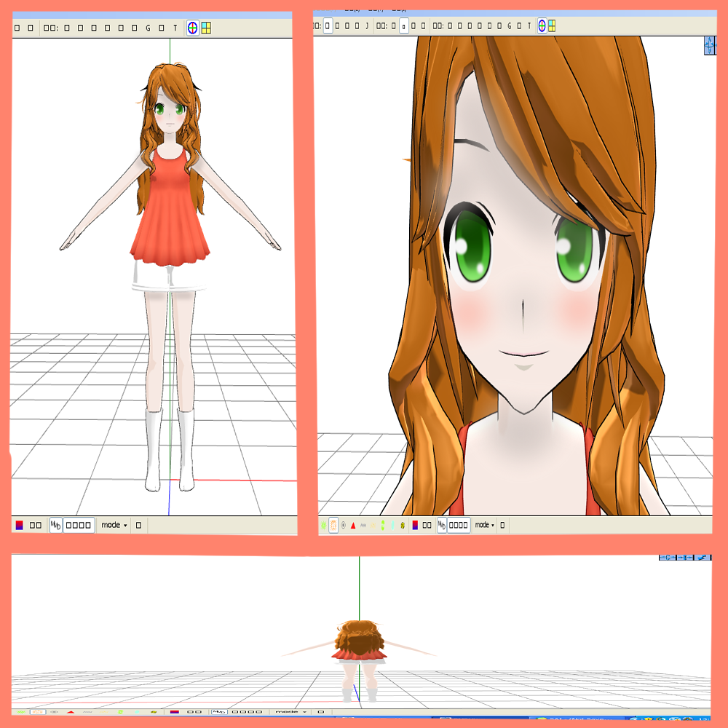Toggle the gray wave icon in right view
The height and width of the screenshot is (728, 728).
click(363, 525)
